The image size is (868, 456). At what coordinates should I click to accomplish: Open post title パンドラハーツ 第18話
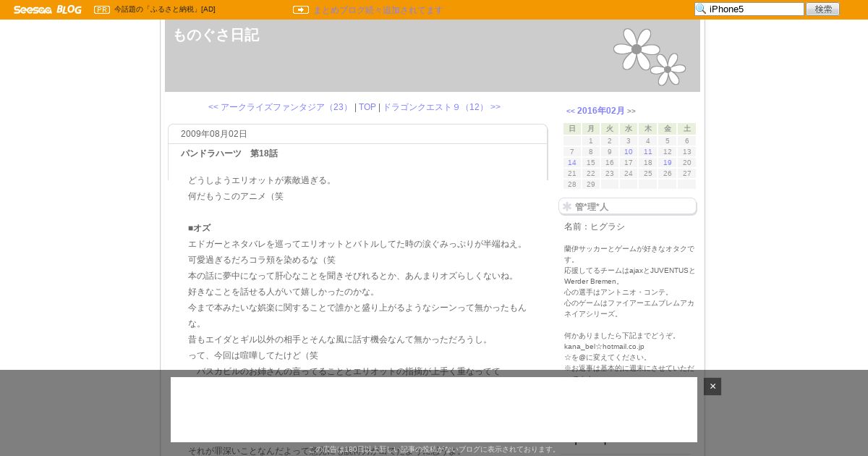pyautogui.click(x=229, y=153)
